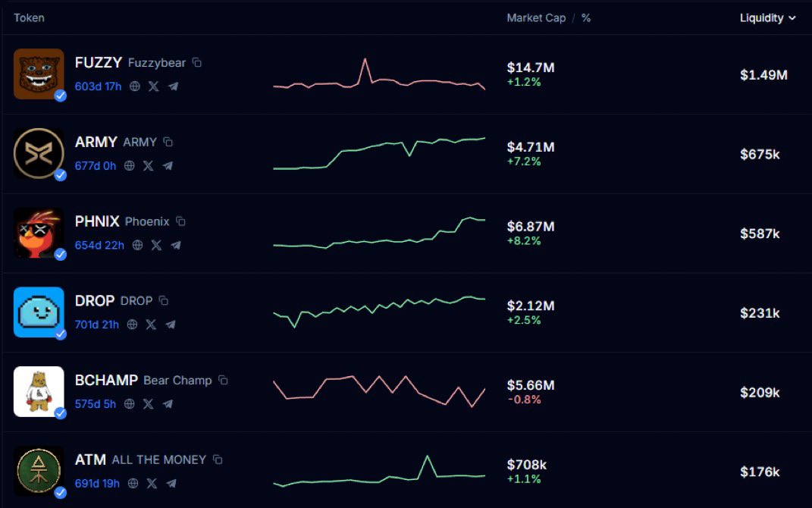The height and width of the screenshot is (508, 812).
Task: Click the $1.49M liquidity value
Action: [763, 75]
